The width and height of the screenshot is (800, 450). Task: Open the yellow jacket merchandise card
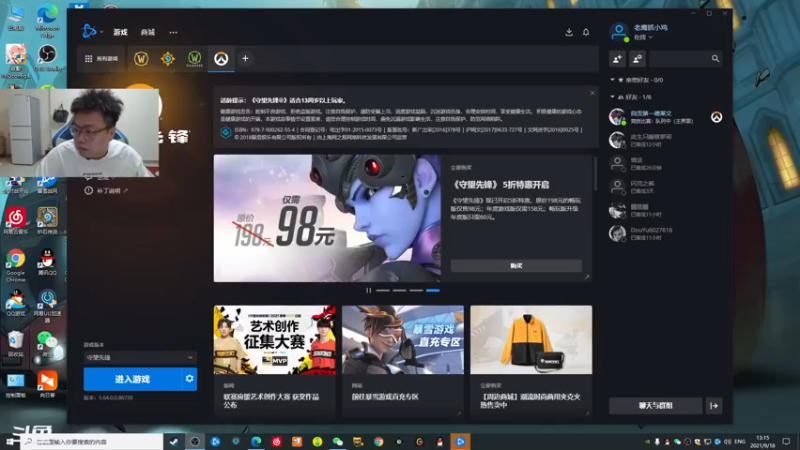pyautogui.click(x=531, y=360)
